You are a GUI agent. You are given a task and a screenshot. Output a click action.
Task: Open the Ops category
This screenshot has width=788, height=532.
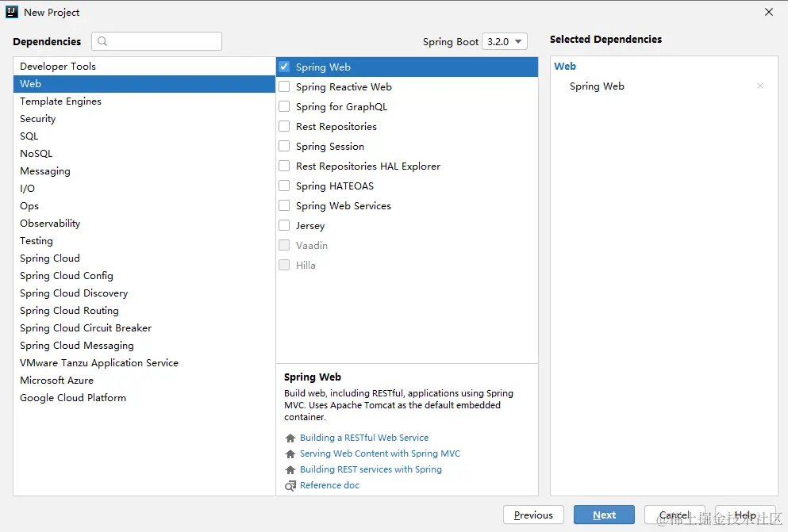[x=144, y=206]
